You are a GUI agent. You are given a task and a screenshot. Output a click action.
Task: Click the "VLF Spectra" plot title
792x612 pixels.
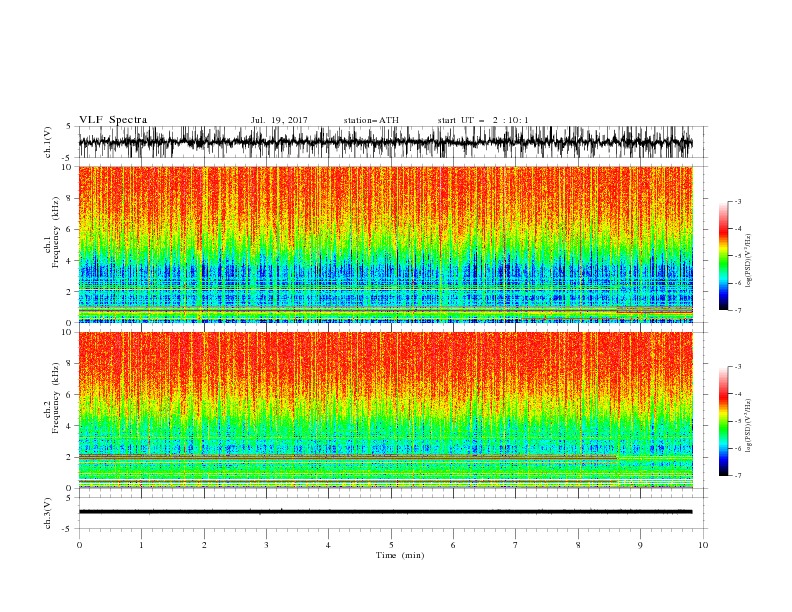(x=113, y=120)
